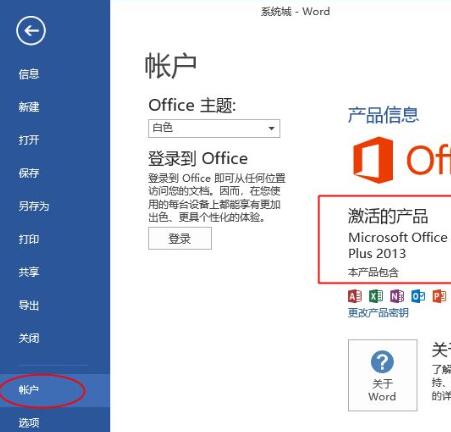Click the 登录 button
This screenshot has width=451, height=432.
(180, 239)
